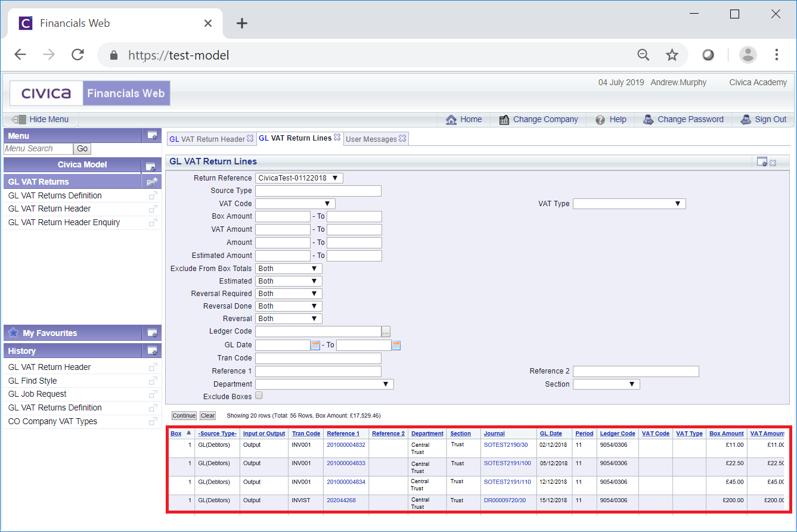Open GL VAT Returns Definition in new window icon

click(153, 196)
